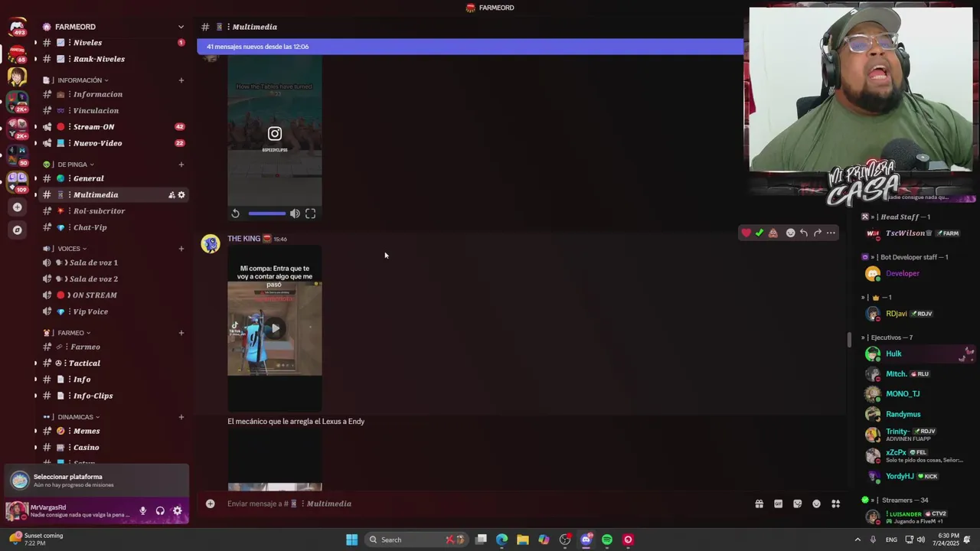
Task: Click the plus attach button in message bar
Action: [210, 504]
